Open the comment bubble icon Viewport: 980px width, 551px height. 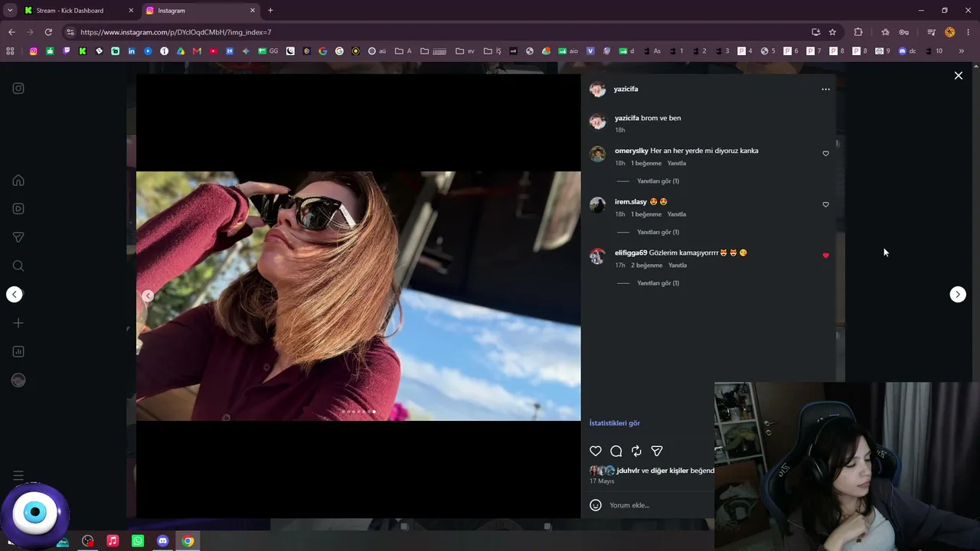(616, 451)
